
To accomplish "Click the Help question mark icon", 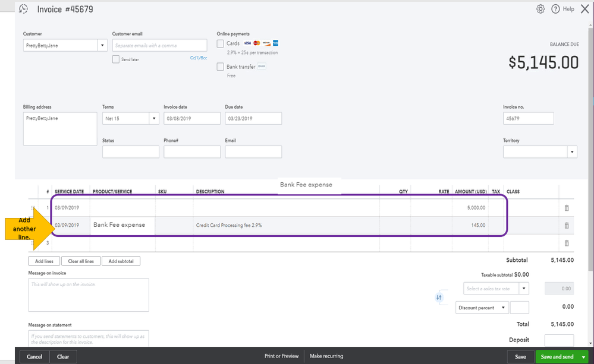I will [x=555, y=9].
